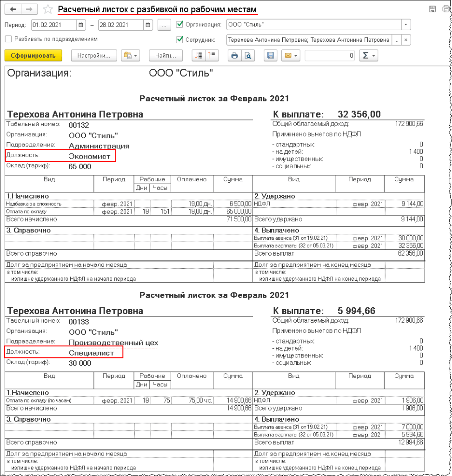Click the Организация field ООО "Стиль"
This screenshot has width=452, height=476.
(x=314, y=25)
